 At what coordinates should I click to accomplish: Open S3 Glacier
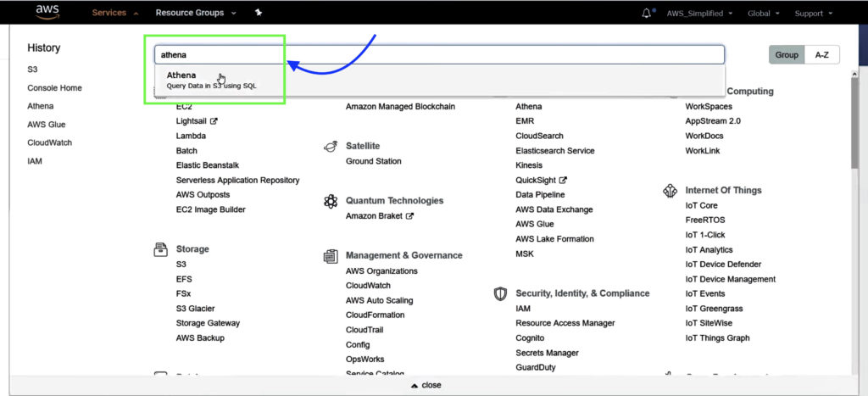pos(196,309)
